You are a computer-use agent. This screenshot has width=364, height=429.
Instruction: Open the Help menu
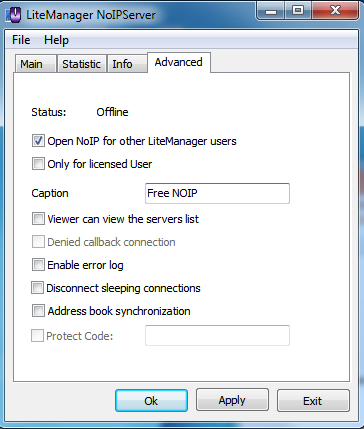tap(56, 40)
